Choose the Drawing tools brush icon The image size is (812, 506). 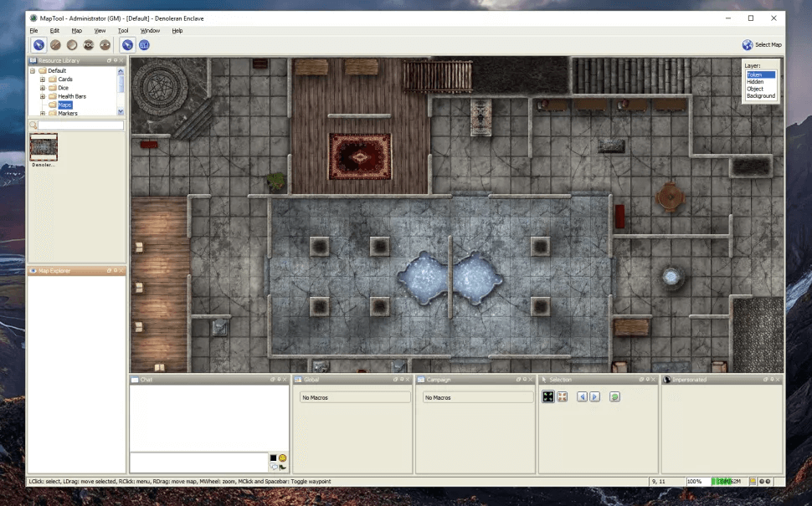(55, 45)
